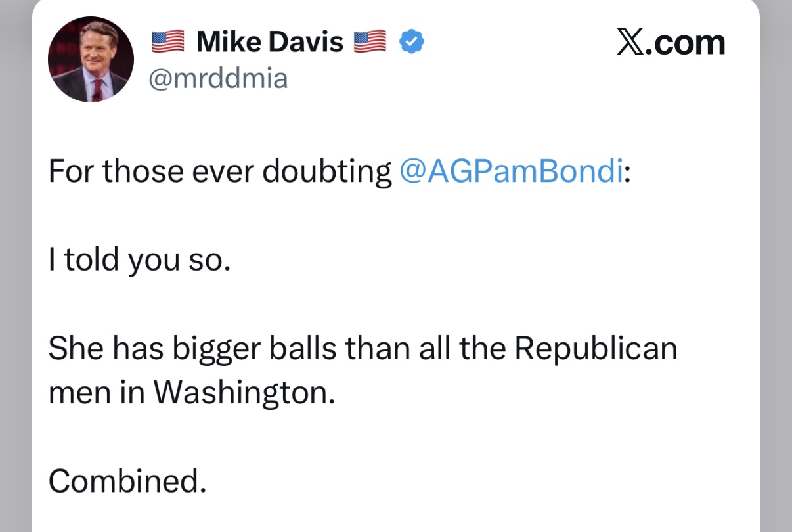The width and height of the screenshot is (792, 532).
Task: Click the words "than all the"
Action: [426, 349]
